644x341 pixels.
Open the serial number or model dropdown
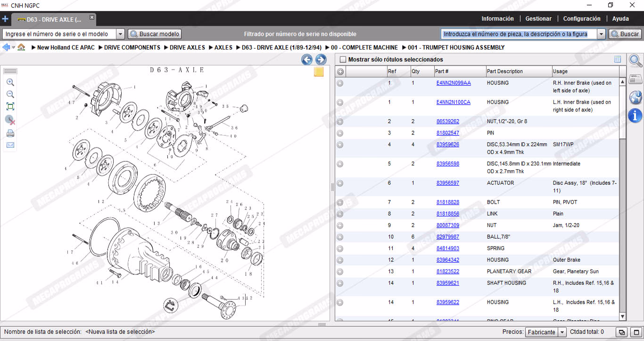point(120,34)
